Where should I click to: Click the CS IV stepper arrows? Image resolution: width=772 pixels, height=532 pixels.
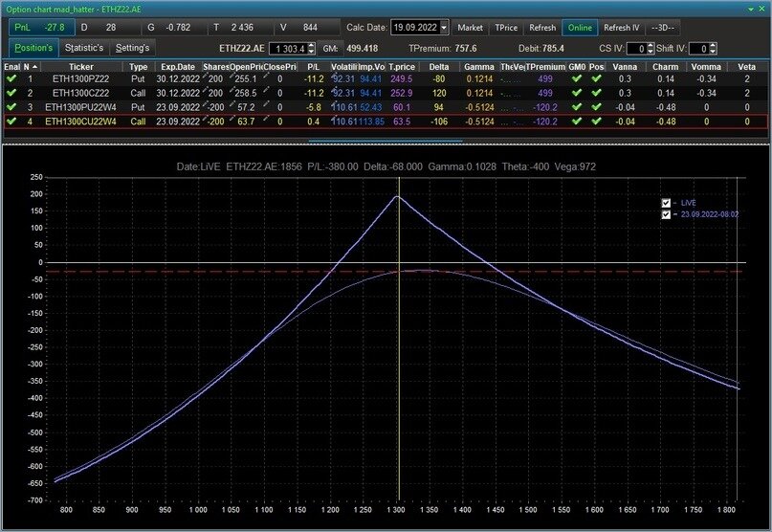point(650,48)
